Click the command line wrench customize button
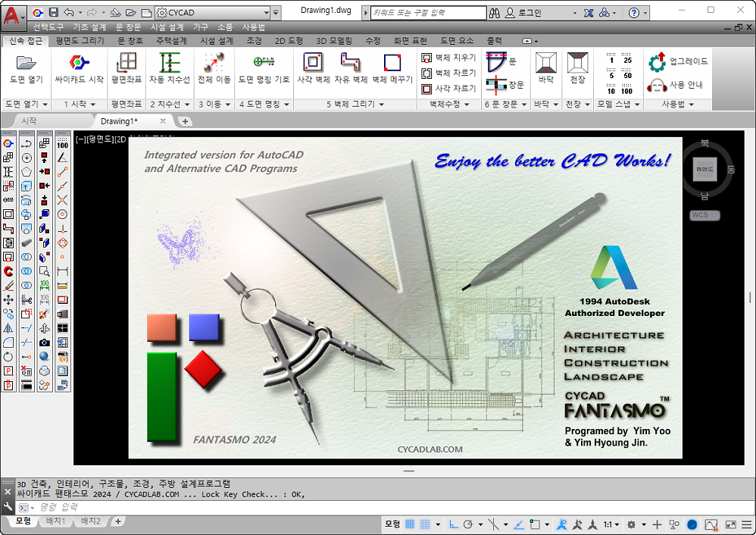The width and height of the screenshot is (756, 535). tap(8, 506)
